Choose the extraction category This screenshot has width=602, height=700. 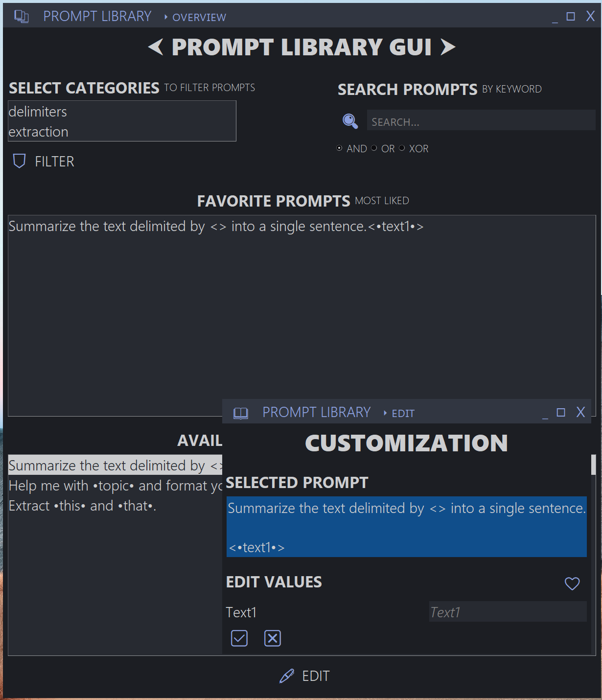tap(38, 131)
